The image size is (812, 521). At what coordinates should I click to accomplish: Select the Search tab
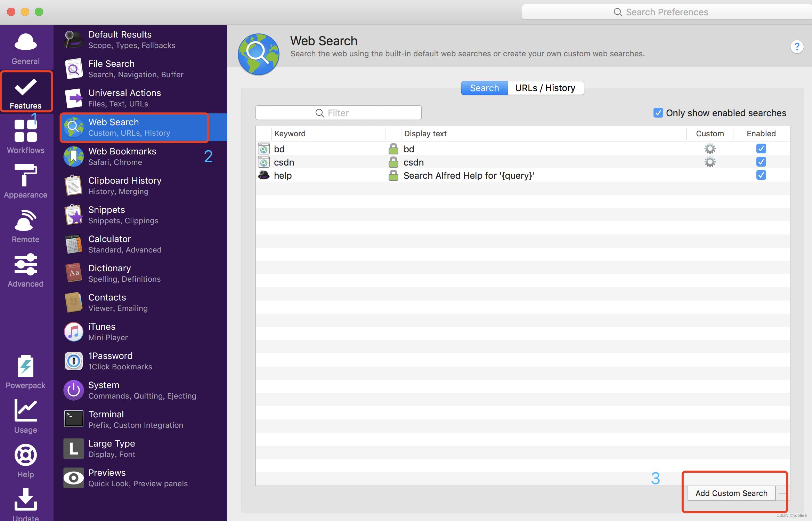point(484,88)
